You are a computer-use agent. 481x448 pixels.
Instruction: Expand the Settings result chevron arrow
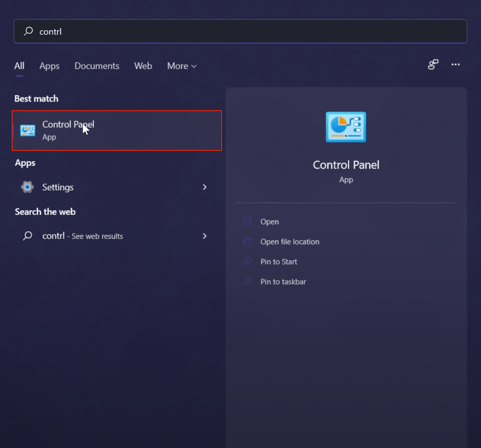click(x=205, y=187)
